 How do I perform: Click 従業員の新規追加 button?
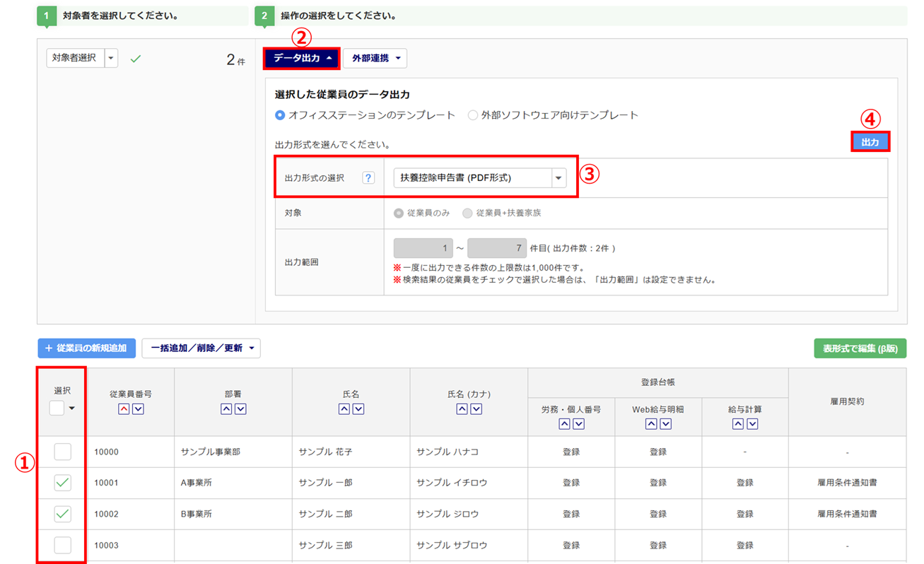pos(87,348)
